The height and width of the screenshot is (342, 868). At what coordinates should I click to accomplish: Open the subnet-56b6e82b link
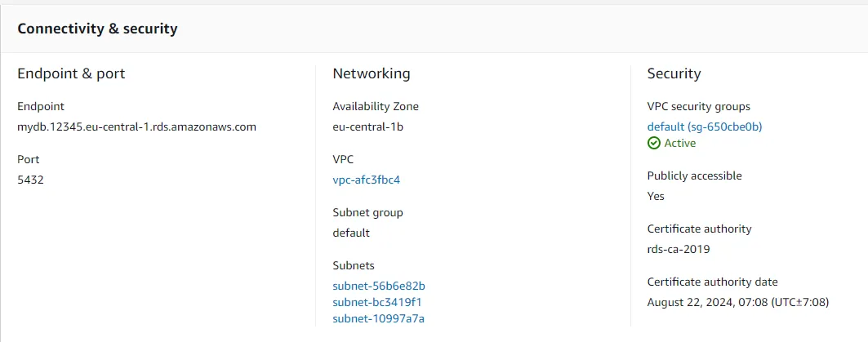[x=379, y=286]
